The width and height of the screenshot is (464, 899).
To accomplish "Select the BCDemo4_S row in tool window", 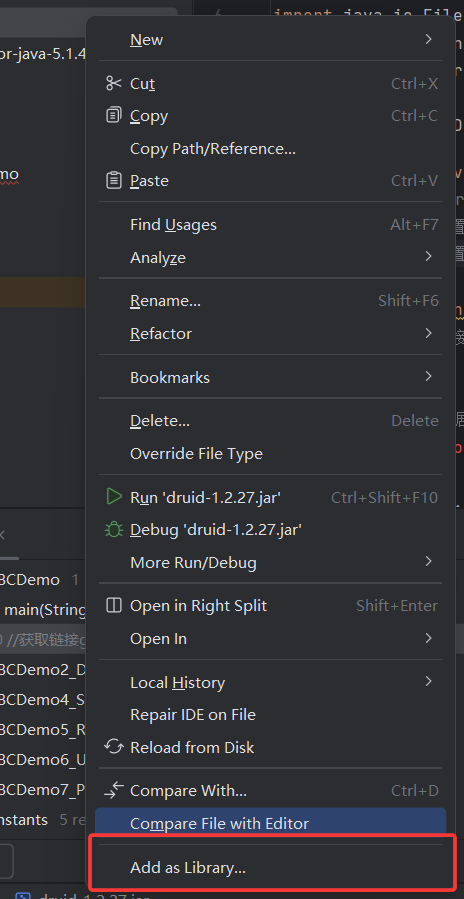I will coord(43,699).
